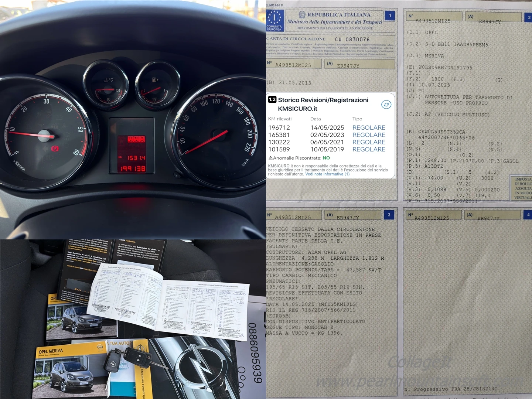The width and height of the screenshot is (532, 399).
Task: Select the 130222 km reading
Action: click(x=279, y=142)
